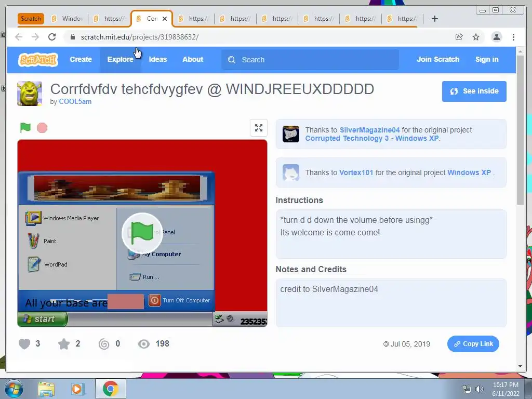Open the original Windows XP project link

(x=469, y=172)
